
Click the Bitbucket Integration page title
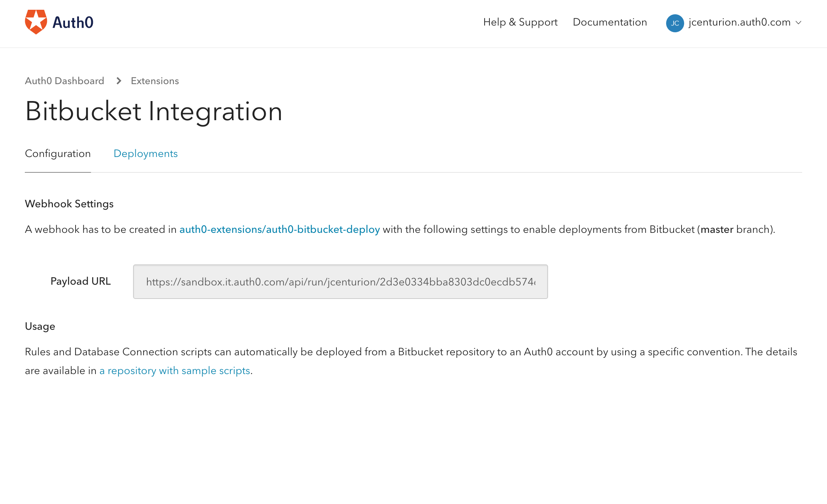tap(153, 112)
